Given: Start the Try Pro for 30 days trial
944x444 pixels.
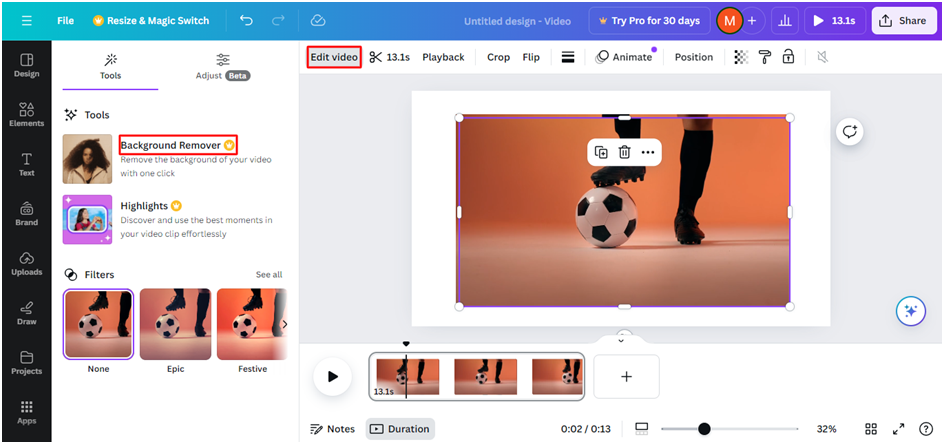Looking at the screenshot, I should pos(649,20).
